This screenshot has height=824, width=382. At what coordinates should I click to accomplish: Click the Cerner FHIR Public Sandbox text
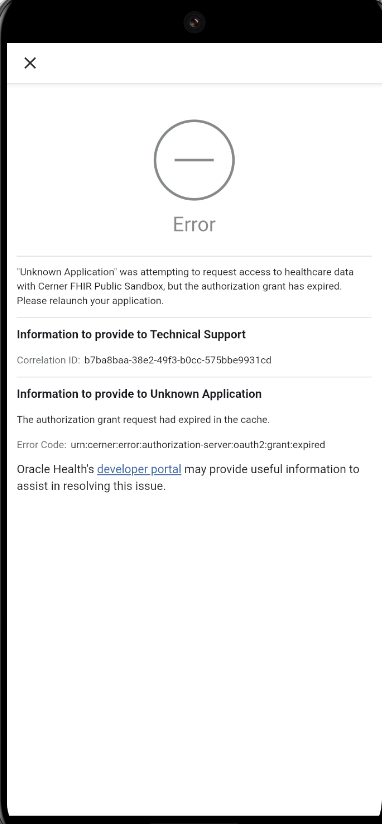tap(101, 286)
